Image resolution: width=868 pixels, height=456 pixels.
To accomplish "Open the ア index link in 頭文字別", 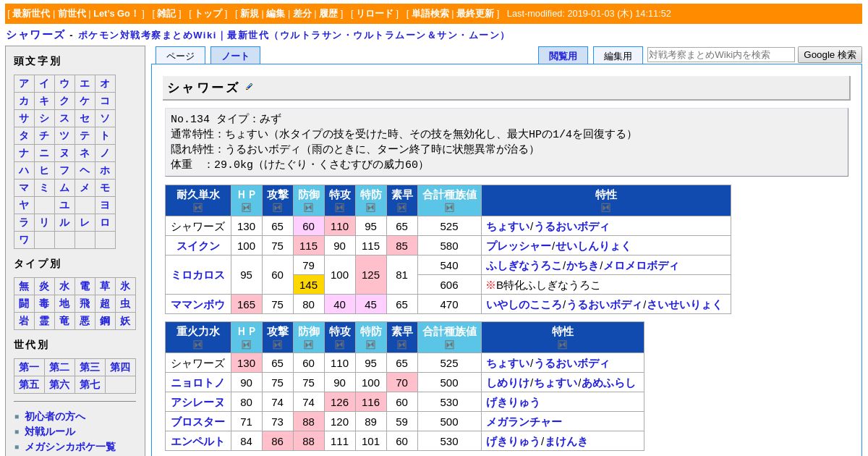I will (x=24, y=84).
